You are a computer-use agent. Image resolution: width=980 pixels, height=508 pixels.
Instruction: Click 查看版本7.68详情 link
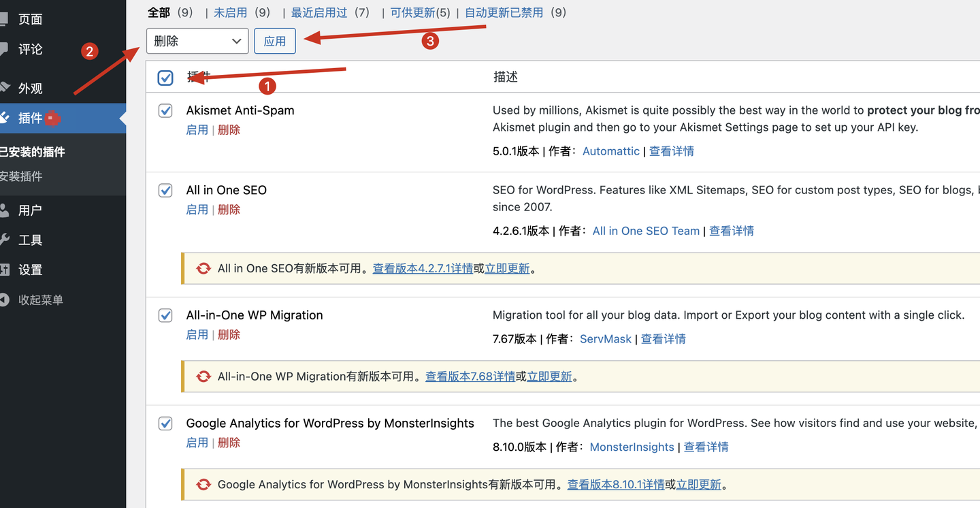click(x=470, y=376)
